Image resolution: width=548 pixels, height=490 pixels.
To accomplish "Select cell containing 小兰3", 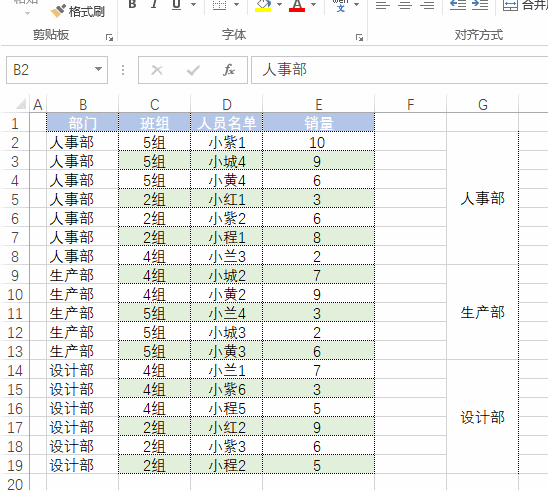I will point(226,256).
